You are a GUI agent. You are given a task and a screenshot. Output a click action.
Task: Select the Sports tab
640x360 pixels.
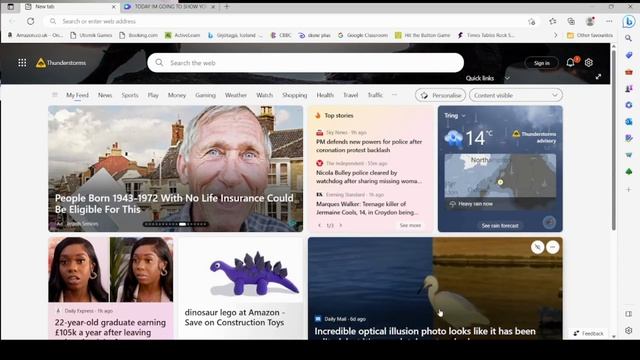130,95
